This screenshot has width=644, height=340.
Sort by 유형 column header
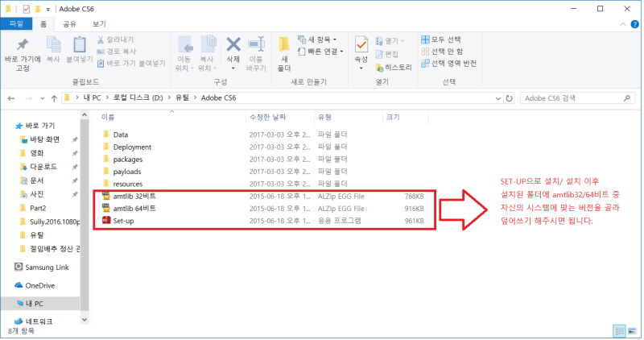(324, 117)
